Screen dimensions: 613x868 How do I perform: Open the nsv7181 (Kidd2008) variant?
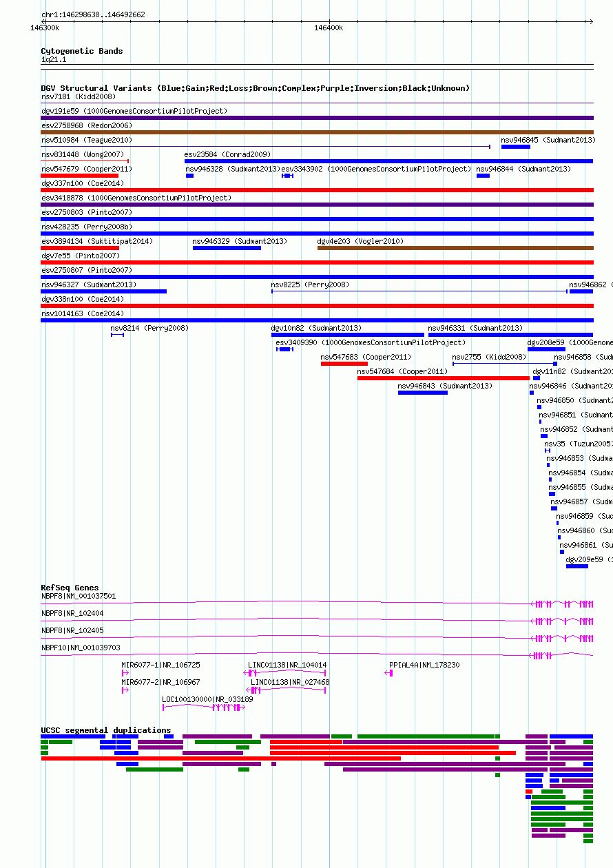coord(79,97)
